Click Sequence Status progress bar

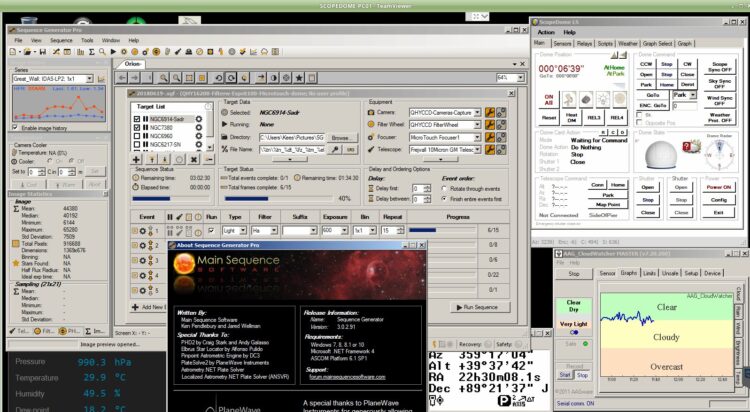pyautogui.click(x=171, y=199)
